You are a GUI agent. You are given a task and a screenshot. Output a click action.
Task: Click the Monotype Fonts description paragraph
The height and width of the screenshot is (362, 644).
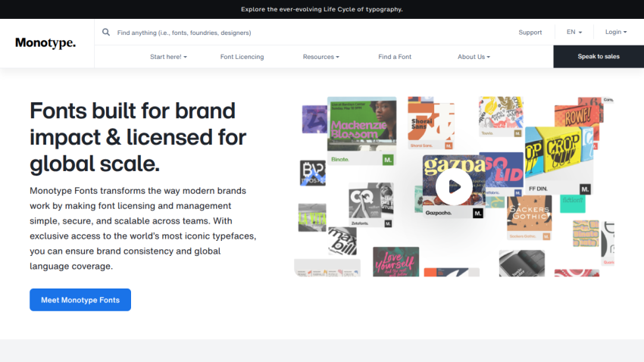click(143, 228)
